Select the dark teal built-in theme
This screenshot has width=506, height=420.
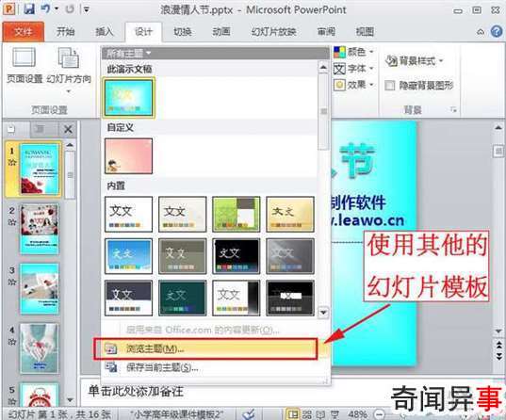(182, 298)
